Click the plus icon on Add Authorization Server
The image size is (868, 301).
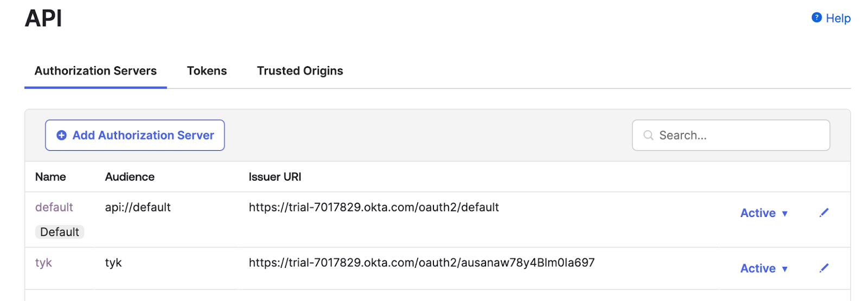(x=62, y=136)
